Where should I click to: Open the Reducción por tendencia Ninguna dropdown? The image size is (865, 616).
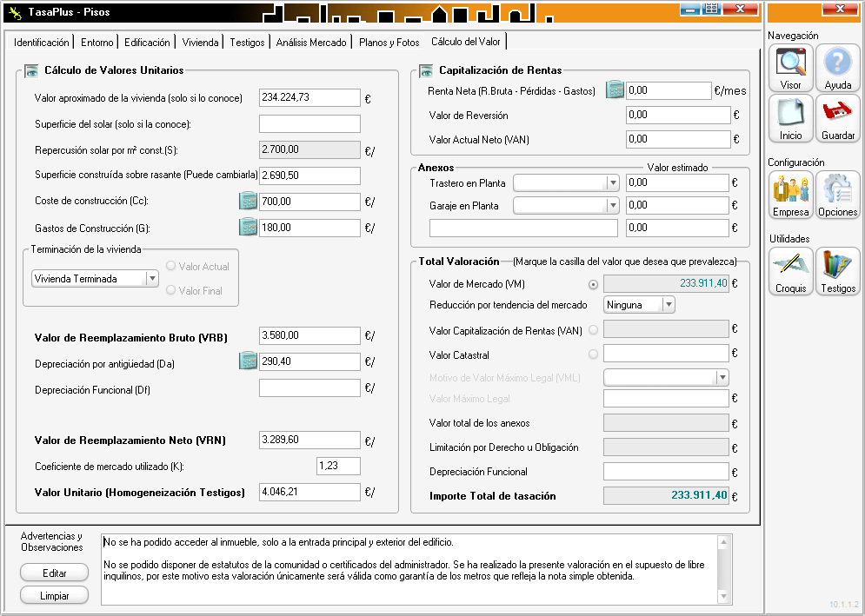pos(668,305)
